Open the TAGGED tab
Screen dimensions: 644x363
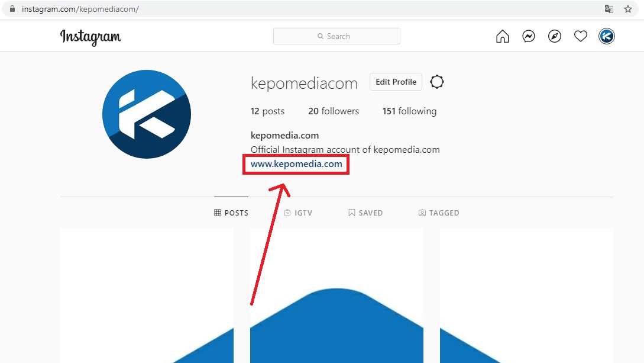439,213
